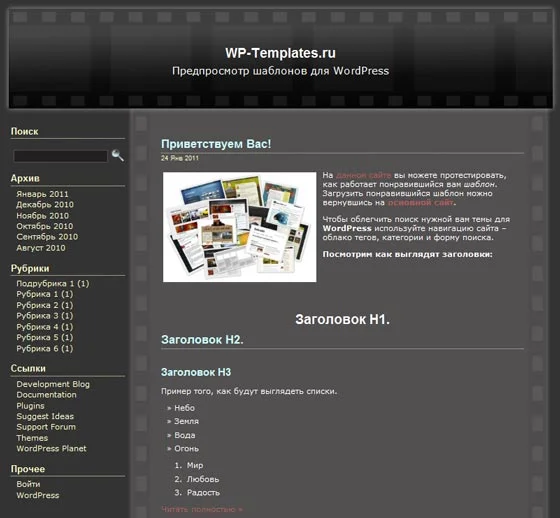Open the Август 2010 archive
Screen dimensions: 560x518
(41, 248)
